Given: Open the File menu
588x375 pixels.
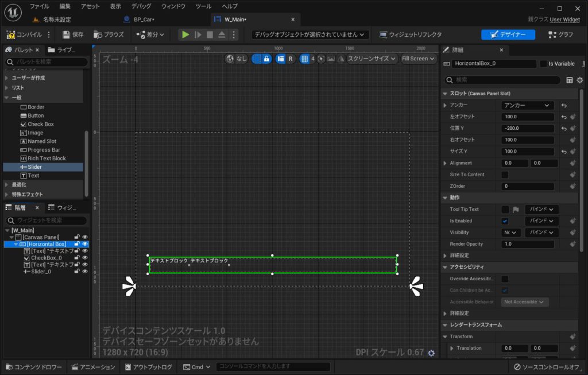Looking at the screenshot, I should 40,6.
